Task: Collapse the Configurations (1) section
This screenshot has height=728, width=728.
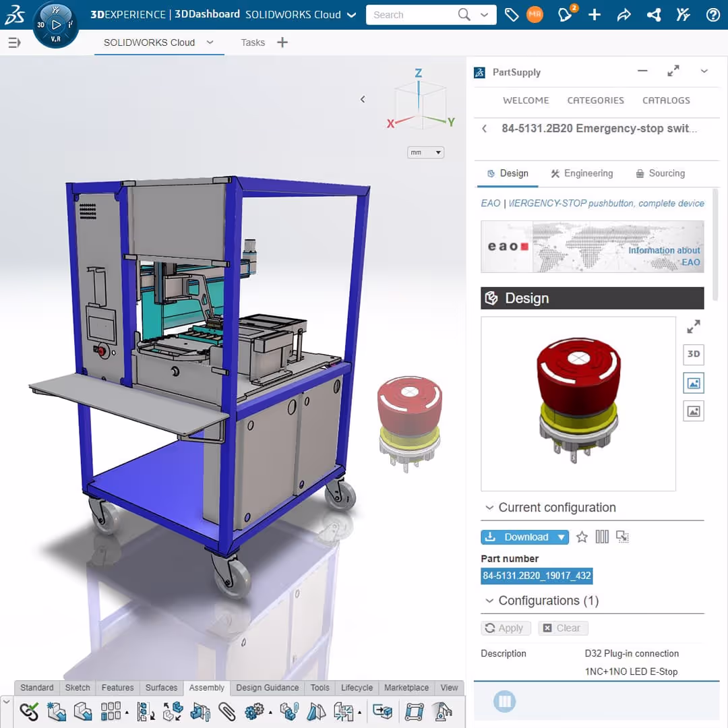Action: click(489, 601)
